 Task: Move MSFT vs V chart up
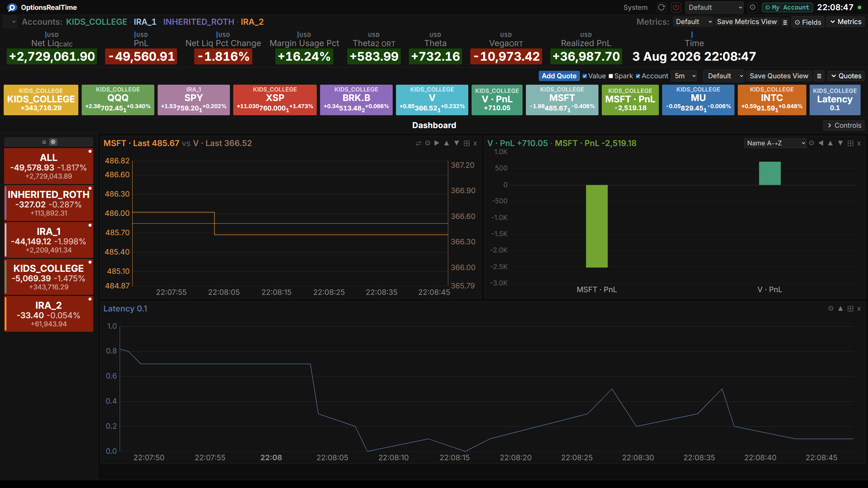pyautogui.click(x=447, y=143)
